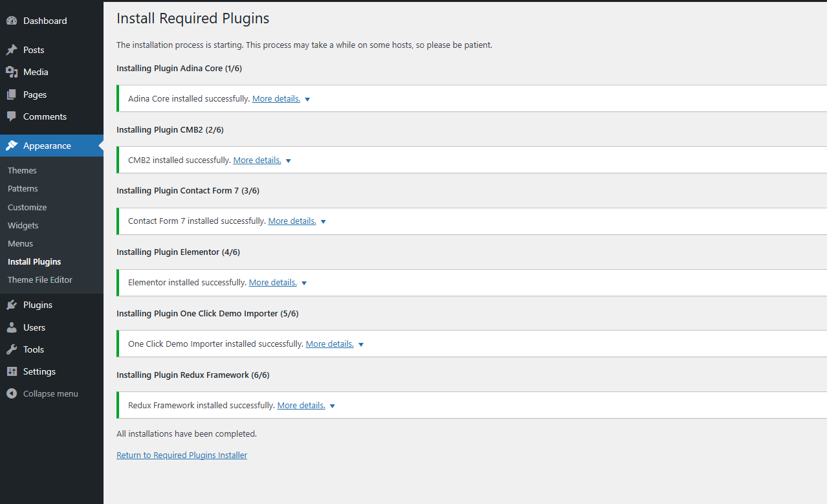Click the Comments bubble icon
The image size is (827, 504).
tap(12, 116)
